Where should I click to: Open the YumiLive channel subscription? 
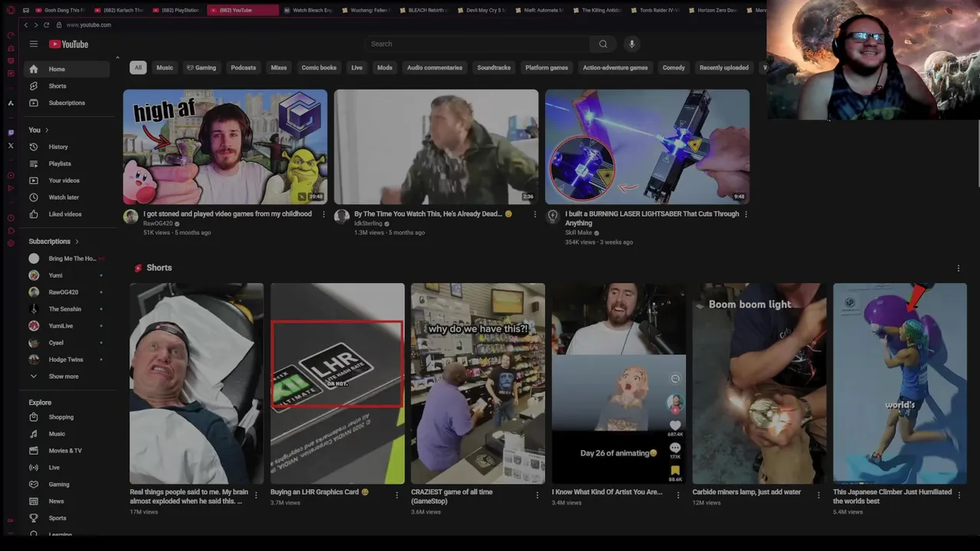click(x=67, y=326)
